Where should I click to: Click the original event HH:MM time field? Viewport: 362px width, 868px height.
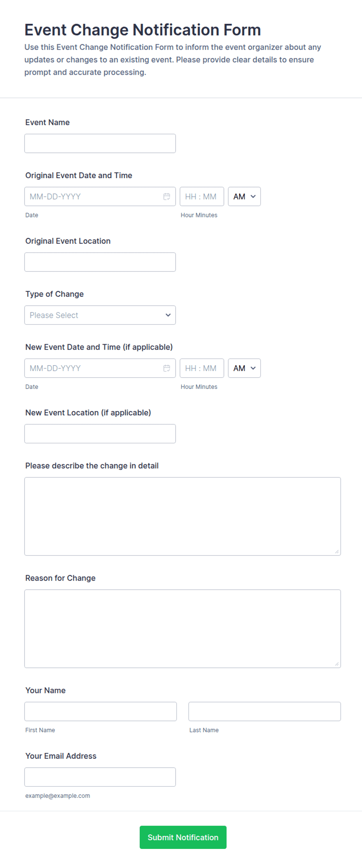pyautogui.click(x=202, y=196)
